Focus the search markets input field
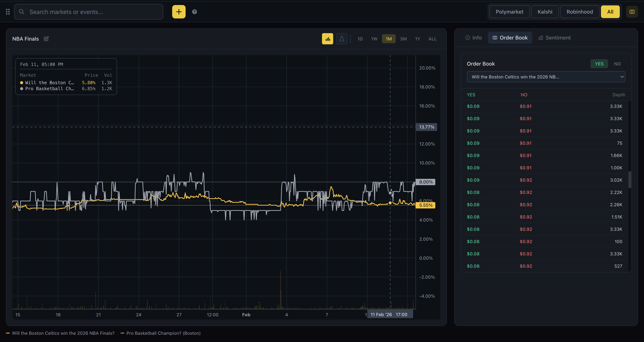644x342 pixels. [89, 12]
